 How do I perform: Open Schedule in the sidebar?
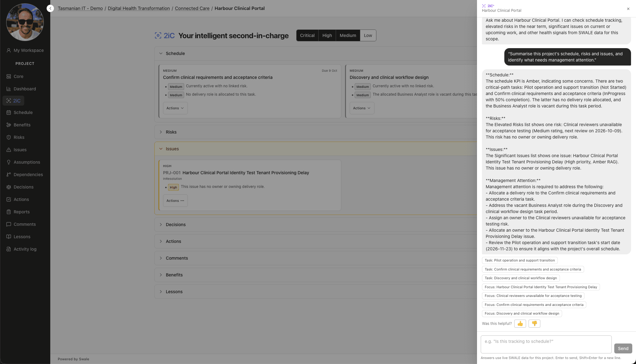coord(20,112)
